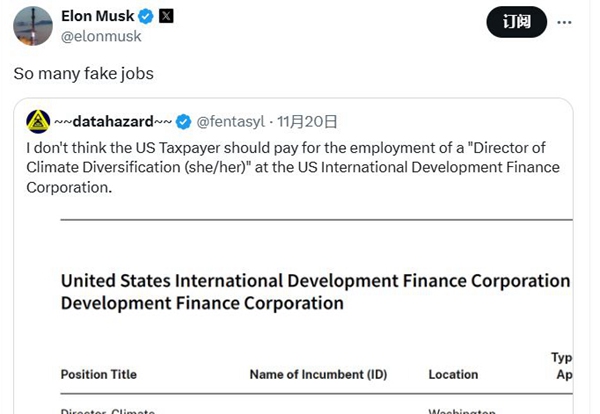The height and width of the screenshot is (414, 600).
Task: Click the @fentasyl handle
Action: 233,122
